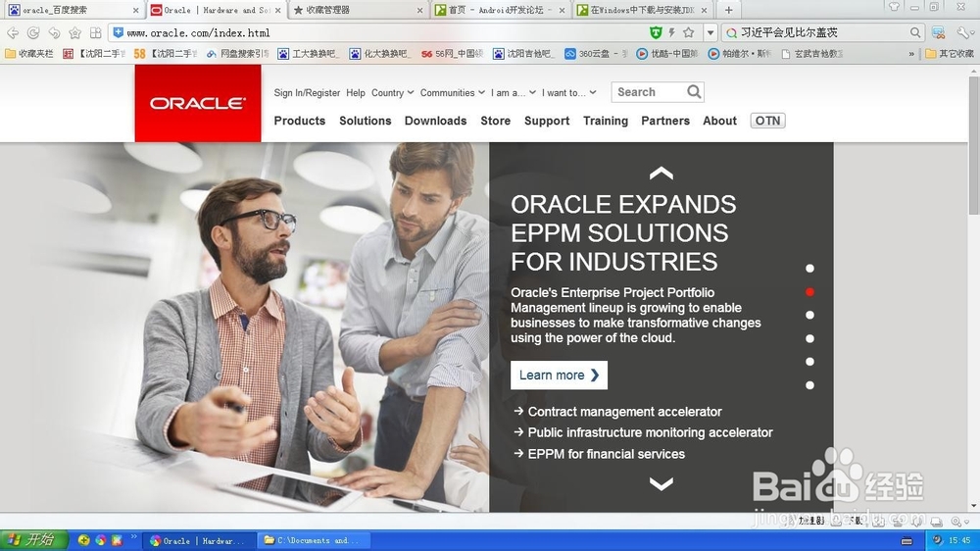Click the green security shield icon

pos(655,32)
